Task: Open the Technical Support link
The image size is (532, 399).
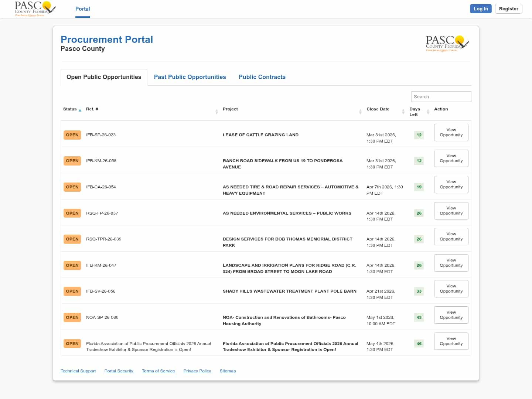Action: pyautogui.click(x=78, y=371)
